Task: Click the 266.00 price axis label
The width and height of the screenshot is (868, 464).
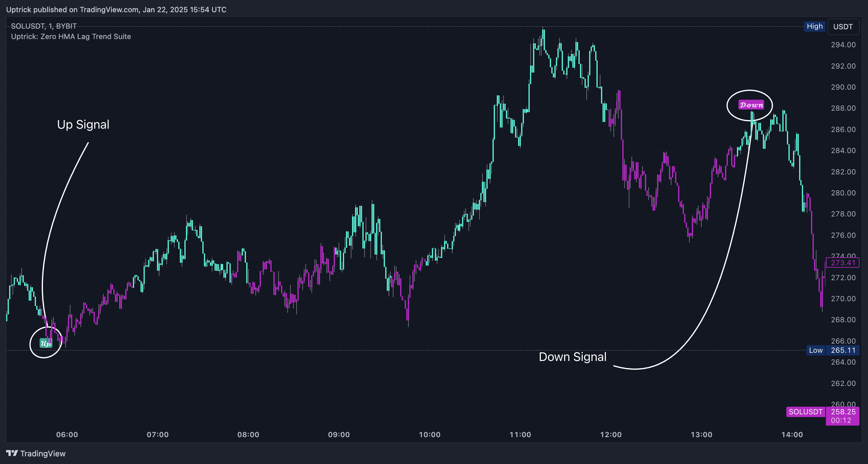Action: 843,341
